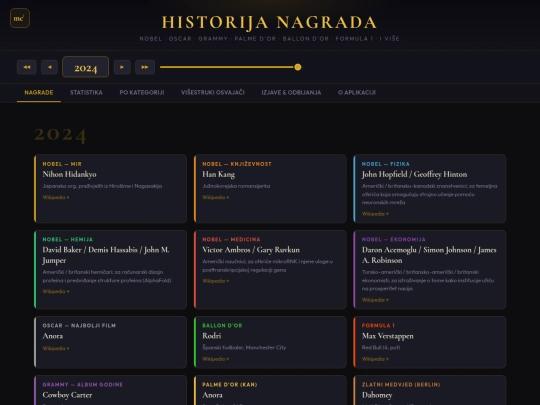Click the Nobel – Fizika category label

click(x=386, y=164)
